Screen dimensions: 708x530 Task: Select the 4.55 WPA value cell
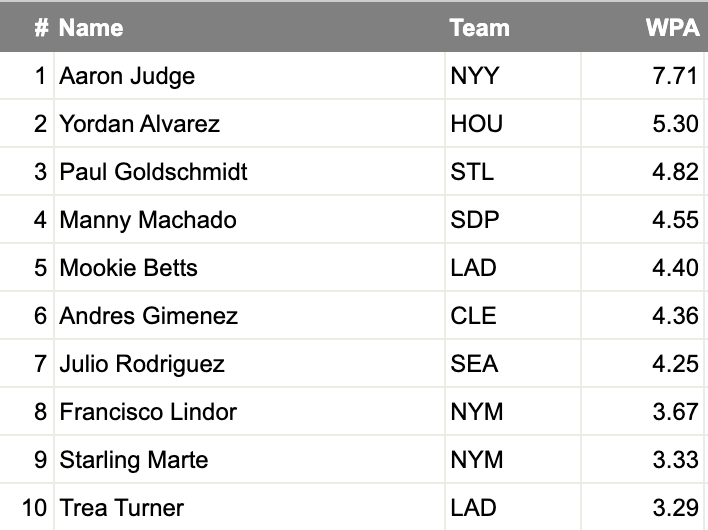(x=675, y=220)
